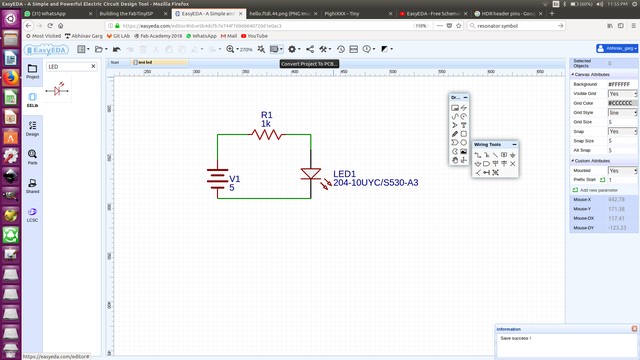Open the settings gear menu
Image resolution: width=640 pixels, height=360 pixels.
(294, 49)
